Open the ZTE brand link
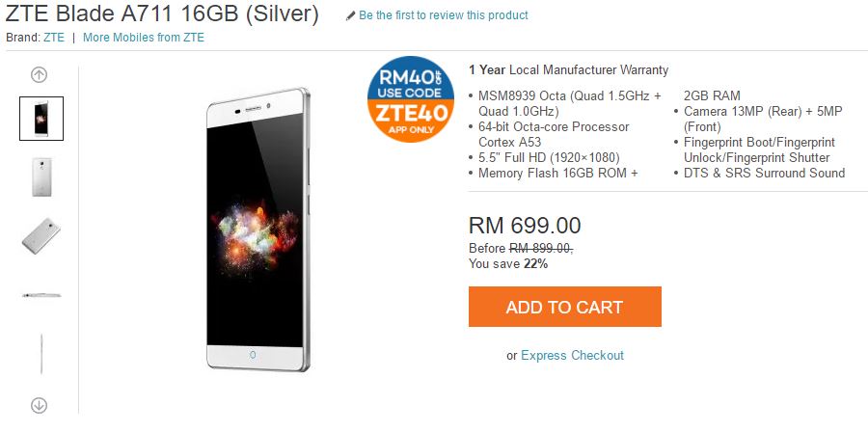Screen dimensions: 868x433 54,38
